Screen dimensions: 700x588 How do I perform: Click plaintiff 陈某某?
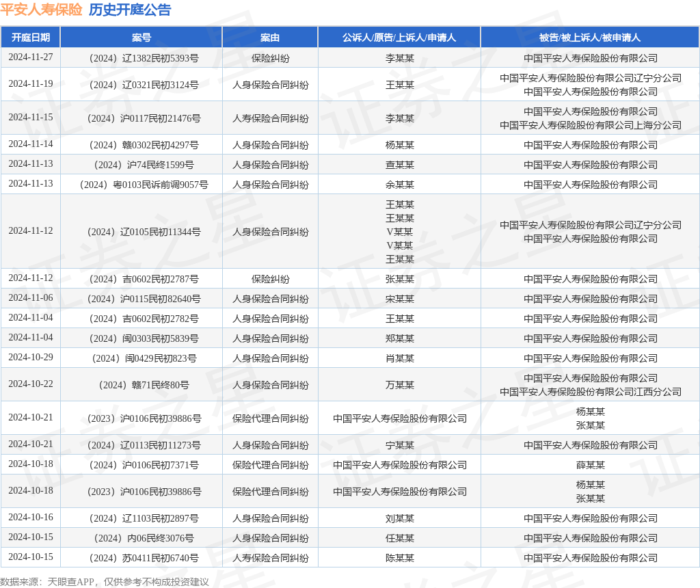tap(399, 558)
